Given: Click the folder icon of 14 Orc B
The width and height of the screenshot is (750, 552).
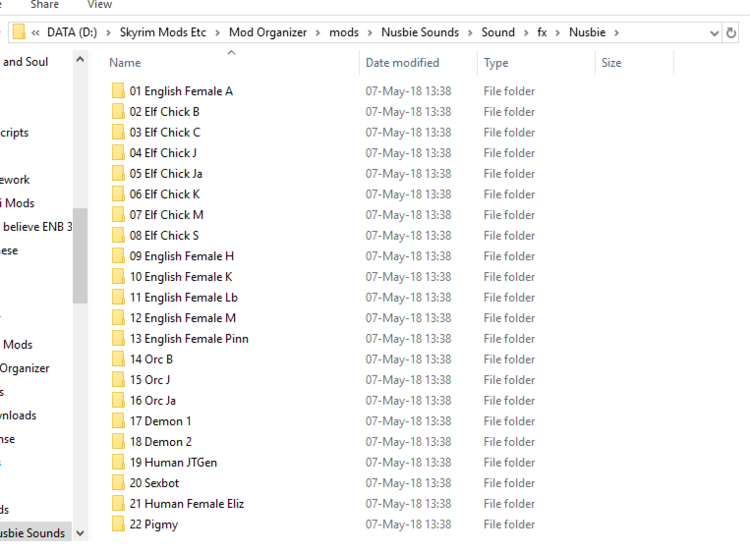Looking at the screenshot, I should pos(118,358).
